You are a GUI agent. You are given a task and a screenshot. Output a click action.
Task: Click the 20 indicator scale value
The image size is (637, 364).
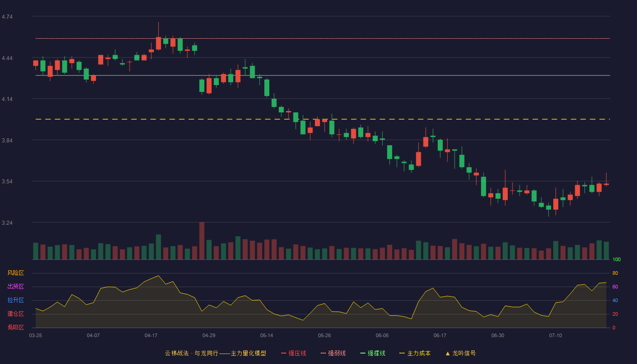click(x=615, y=314)
